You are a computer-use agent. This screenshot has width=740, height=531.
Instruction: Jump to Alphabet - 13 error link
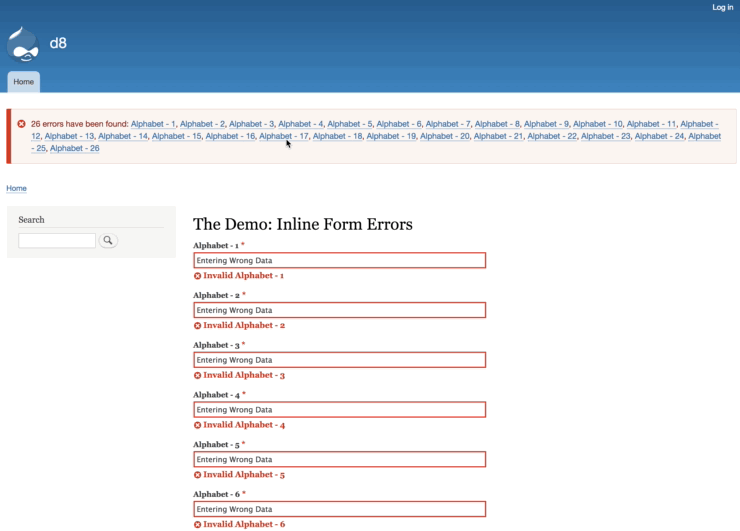coord(69,136)
